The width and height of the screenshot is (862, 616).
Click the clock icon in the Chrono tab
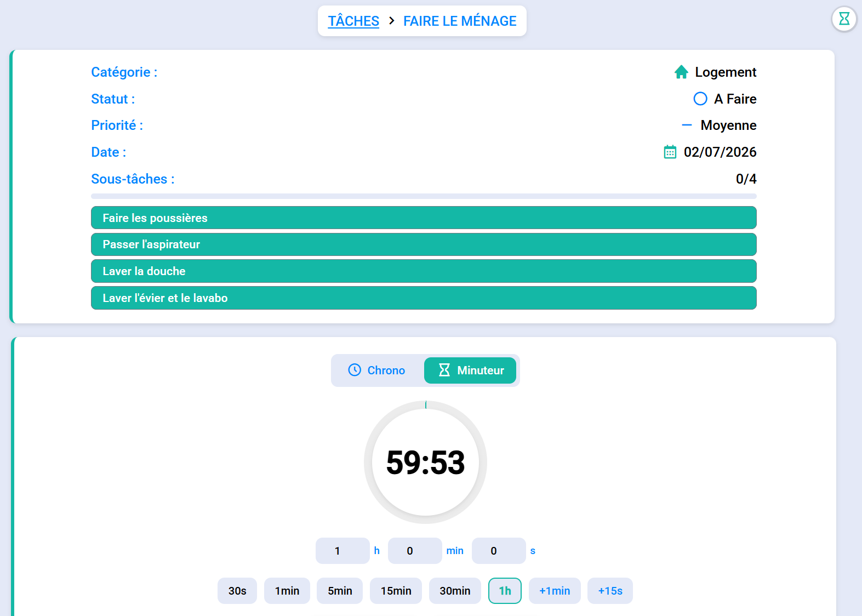[x=355, y=370]
